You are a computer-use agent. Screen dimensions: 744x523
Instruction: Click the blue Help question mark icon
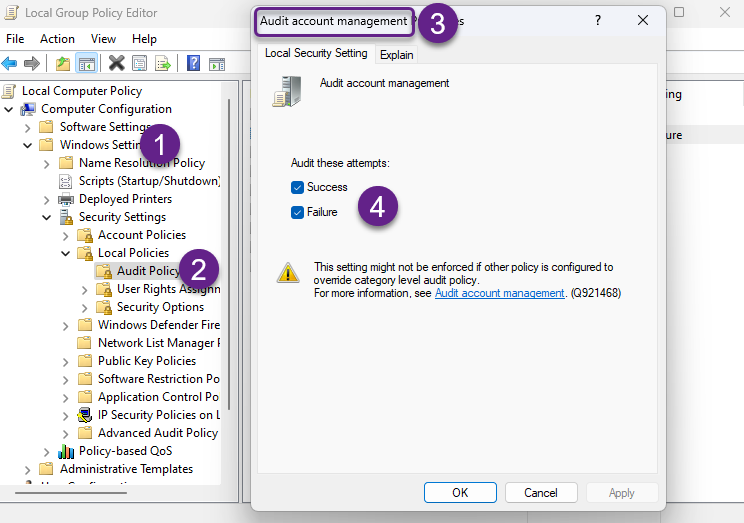point(192,64)
